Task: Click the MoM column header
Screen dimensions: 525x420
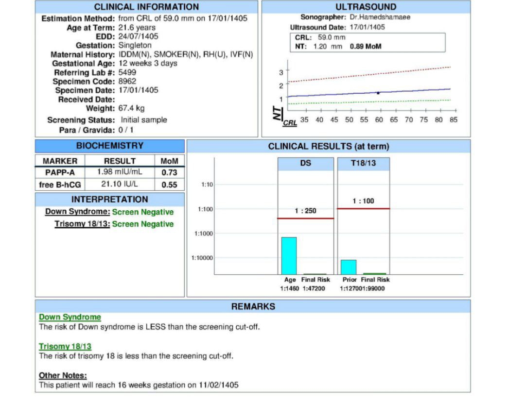Action: 170,161
